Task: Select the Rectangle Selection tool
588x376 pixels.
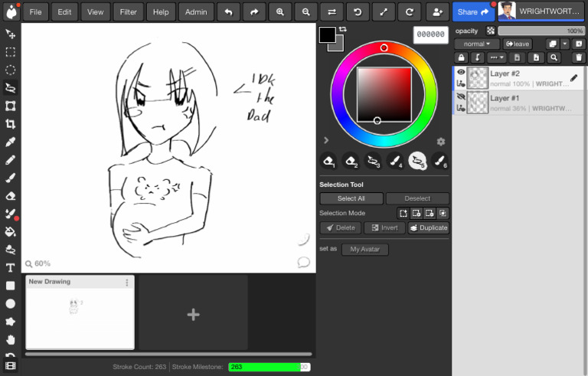Action: tap(11, 52)
